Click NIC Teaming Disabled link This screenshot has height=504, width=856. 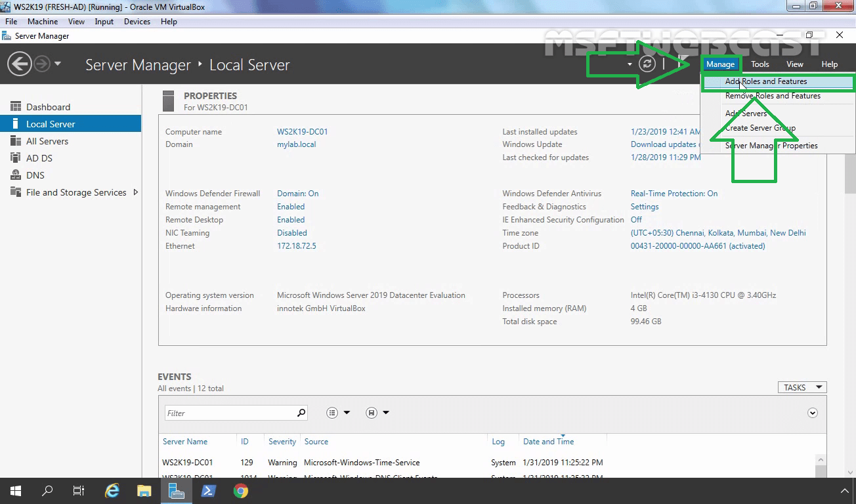click(x=292, y=233)
